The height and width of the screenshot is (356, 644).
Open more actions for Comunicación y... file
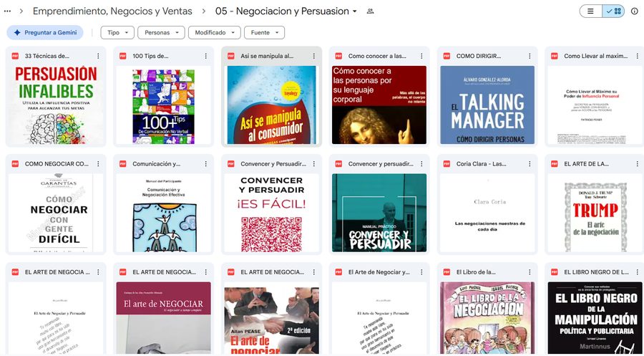[206, 163]
